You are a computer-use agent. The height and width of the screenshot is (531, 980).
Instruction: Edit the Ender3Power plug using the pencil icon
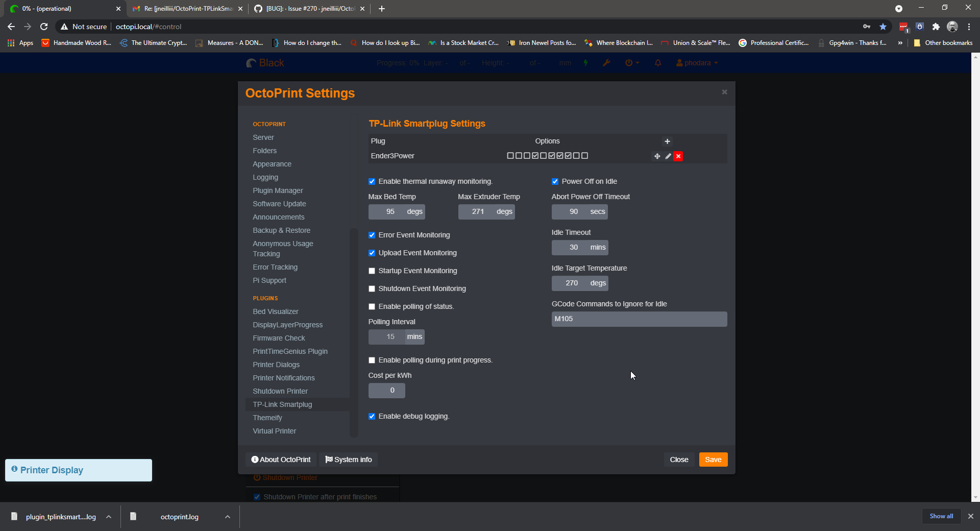pyautogui.click(x=668, y=156)
